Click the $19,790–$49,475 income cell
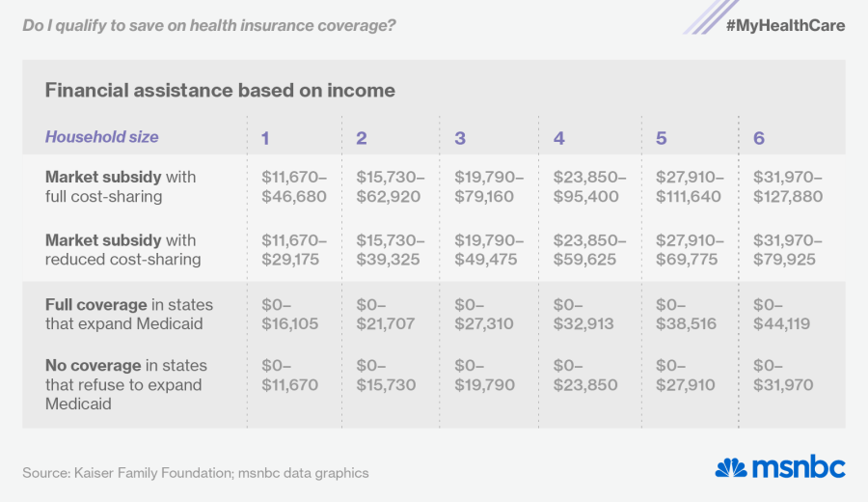The height and width of the screenshot is (502, 868). click(489, 249)
